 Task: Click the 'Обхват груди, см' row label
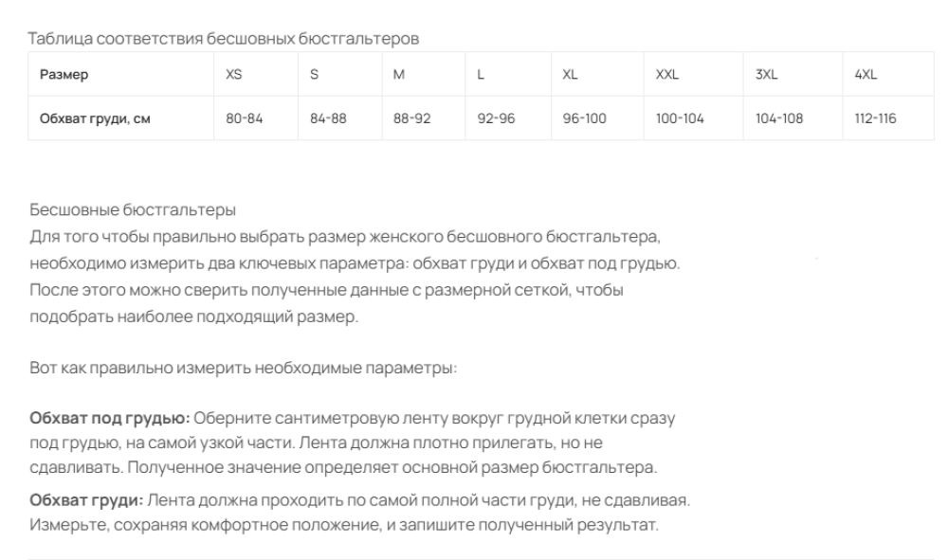95,118
